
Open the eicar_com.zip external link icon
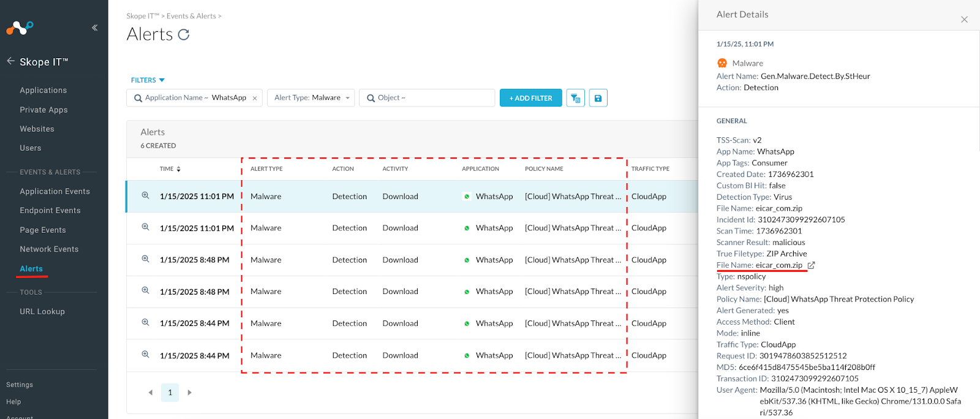click(x=811, y=265)
